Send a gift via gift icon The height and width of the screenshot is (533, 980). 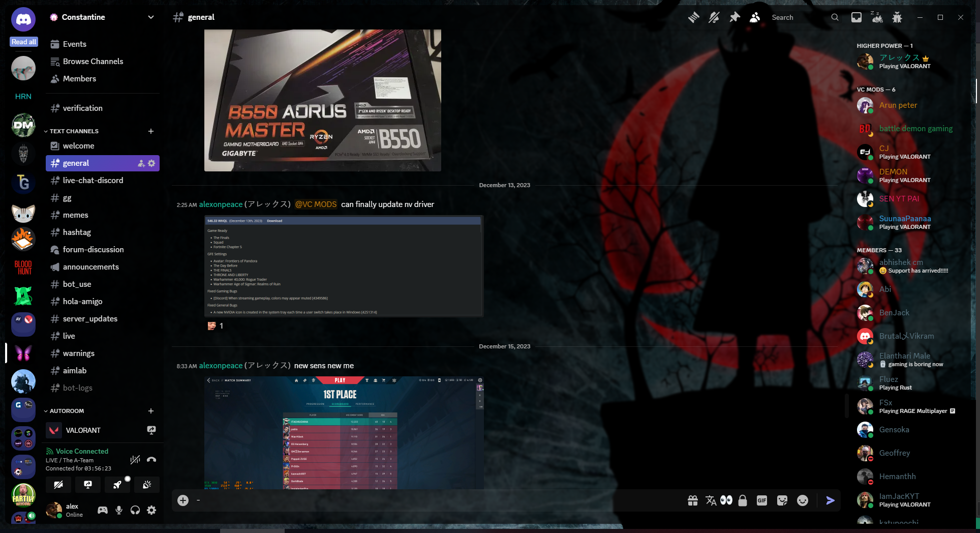pyautogui.click(x=693, y=500)
